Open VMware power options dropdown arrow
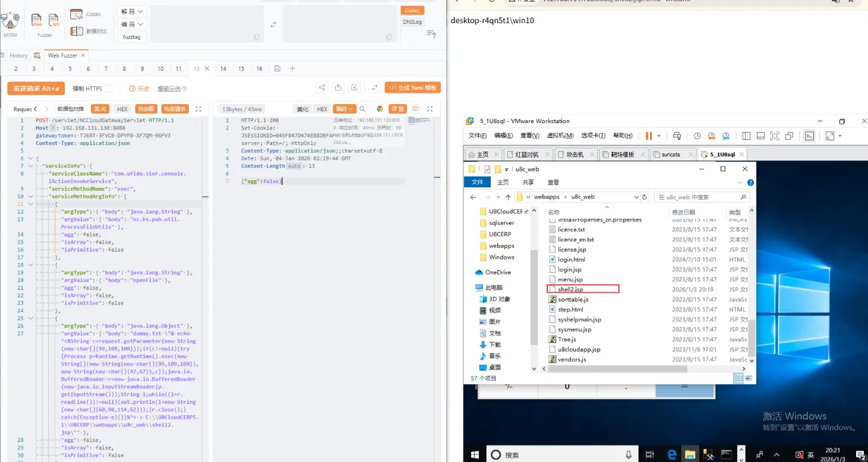Viewport: 868px width, 462px height. tap(659, 136)
